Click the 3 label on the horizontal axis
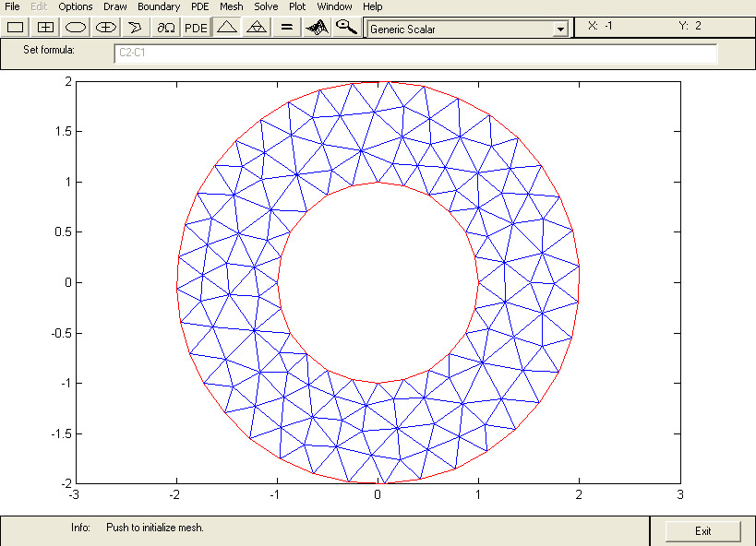This screenshot has width=756, height=546. (x=679, y=495)
